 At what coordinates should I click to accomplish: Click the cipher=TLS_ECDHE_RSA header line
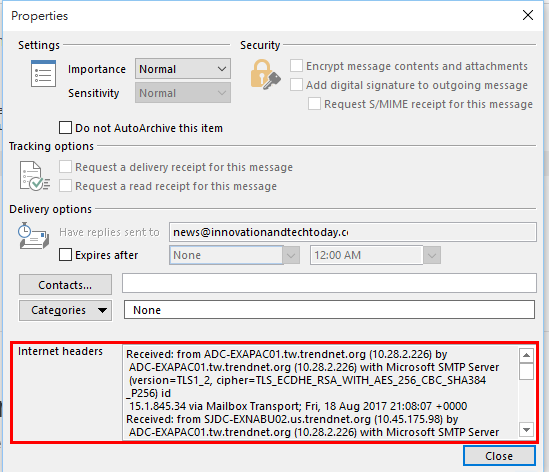coord(307,380)
